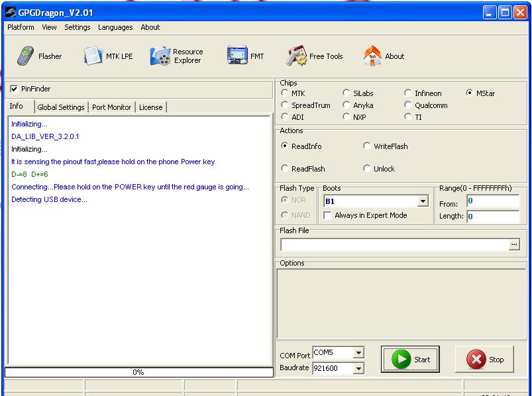Open the FMT tool
Viewport: 532px width, 396px height.
click(x=245, y=56)
